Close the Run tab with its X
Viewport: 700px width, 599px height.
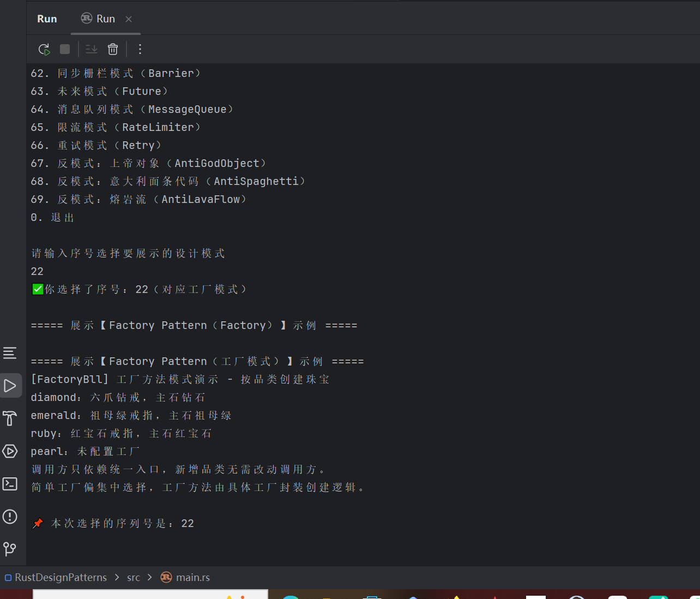pyautogui.click(x=129, y=19)
